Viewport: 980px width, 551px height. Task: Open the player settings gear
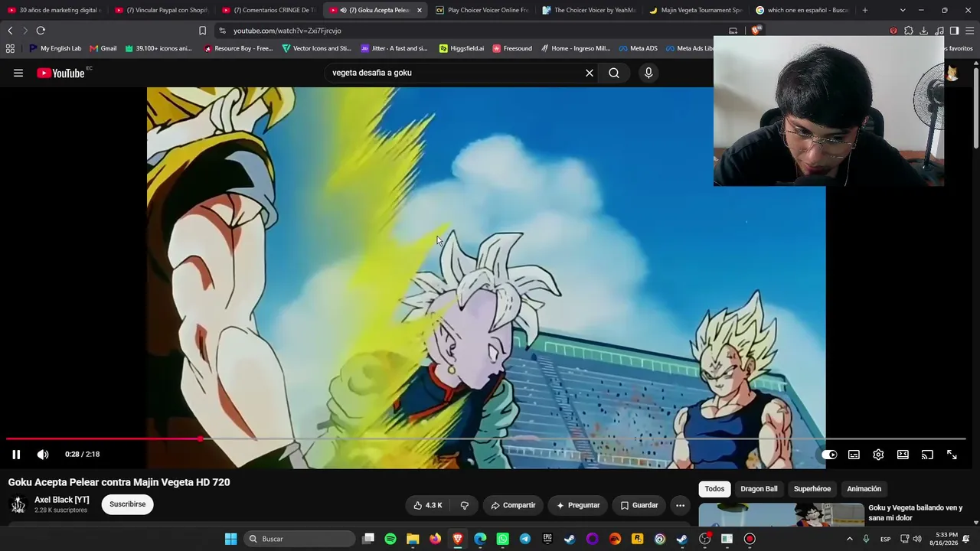pyautogui.click(x=878, y=455)
